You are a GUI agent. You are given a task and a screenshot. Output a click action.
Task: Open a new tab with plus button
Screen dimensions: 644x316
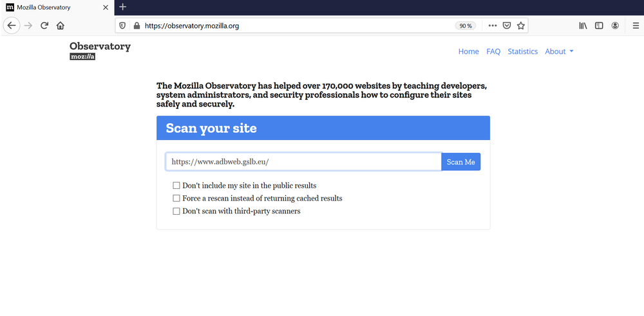[x=122, y=7]
